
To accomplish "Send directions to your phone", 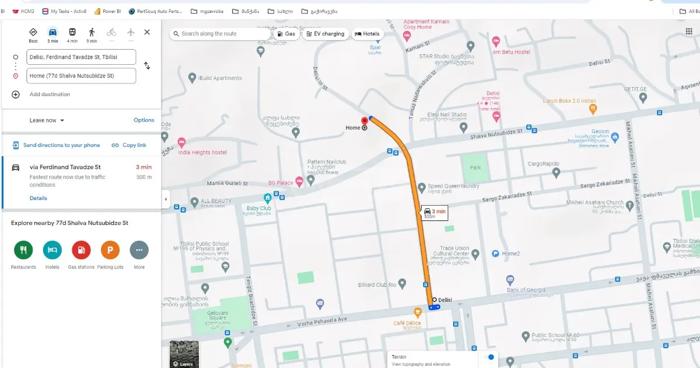I will 56,145.
